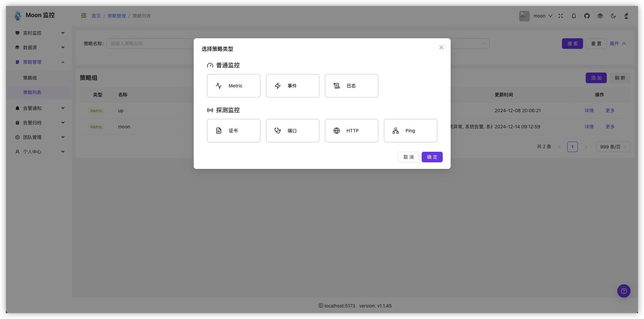
Task: Expand the 实时监控 menu
Action: [x=40, y=33]
